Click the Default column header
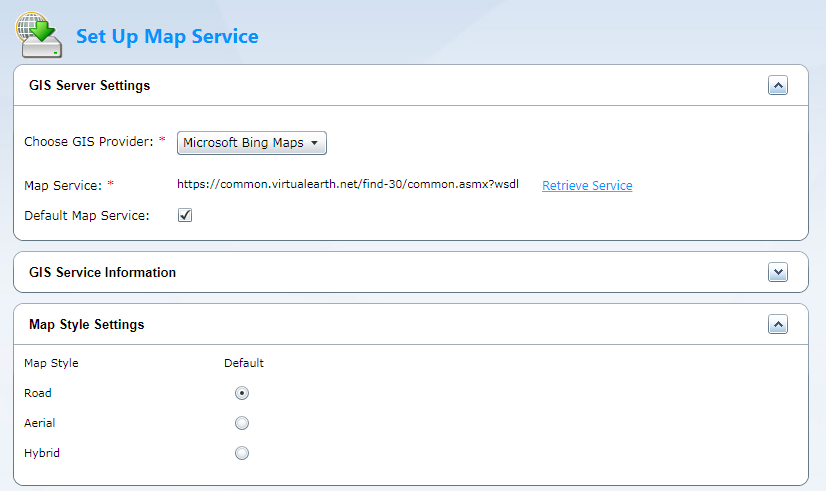 coord(244,363)
